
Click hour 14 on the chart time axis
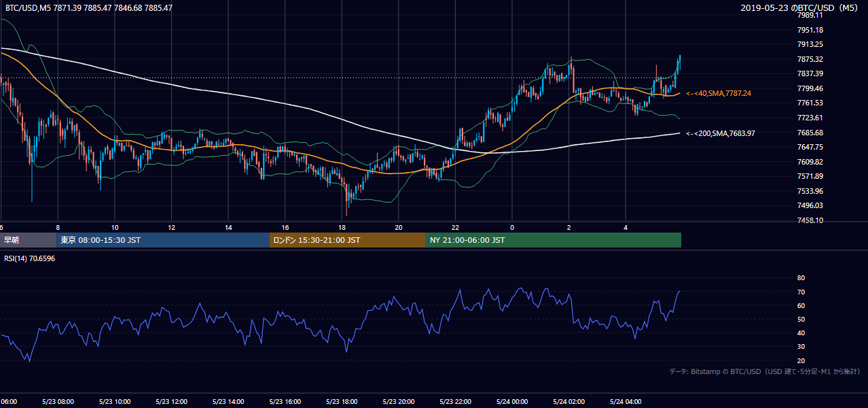(x=228, y=228)
